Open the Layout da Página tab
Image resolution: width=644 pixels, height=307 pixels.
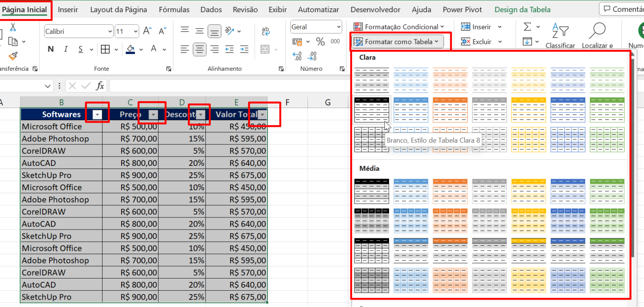coord(119,10)
